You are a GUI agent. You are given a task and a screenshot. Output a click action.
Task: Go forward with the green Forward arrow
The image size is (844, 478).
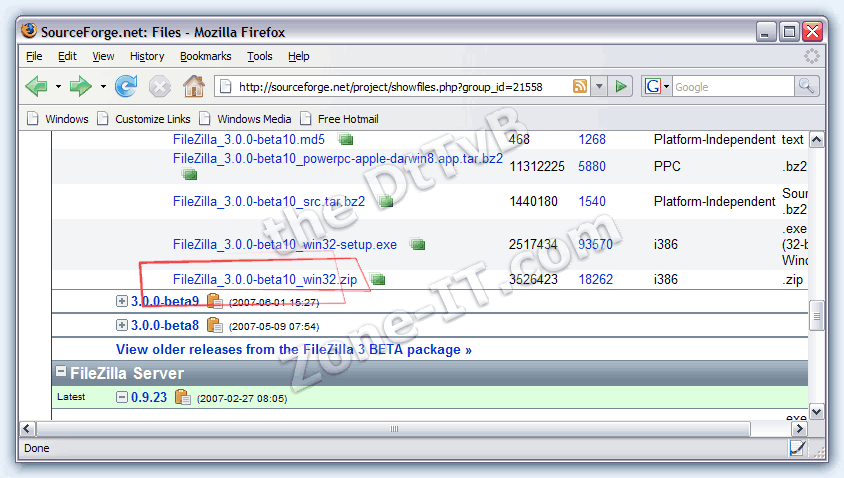[x=81, y=86]
